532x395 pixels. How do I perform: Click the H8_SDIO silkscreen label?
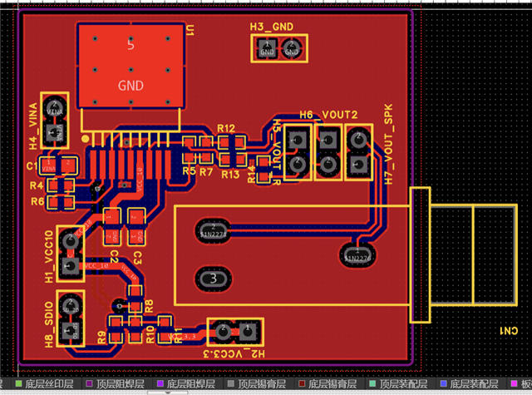(49, 324)
